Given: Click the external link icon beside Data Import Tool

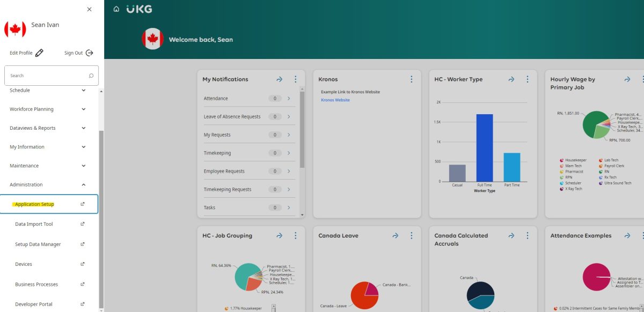Looking at the screenshot, I should 82,224.
